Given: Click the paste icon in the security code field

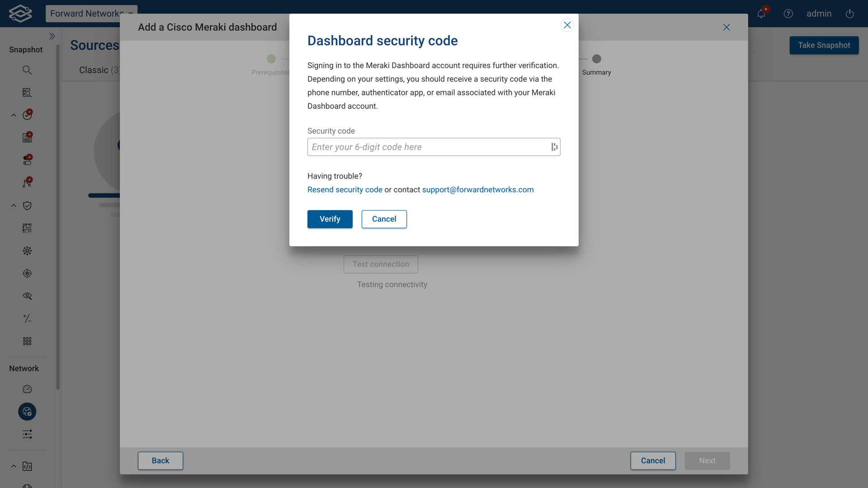Looking at the screenshot, I should pyautogui.click(x=554, y=147).
